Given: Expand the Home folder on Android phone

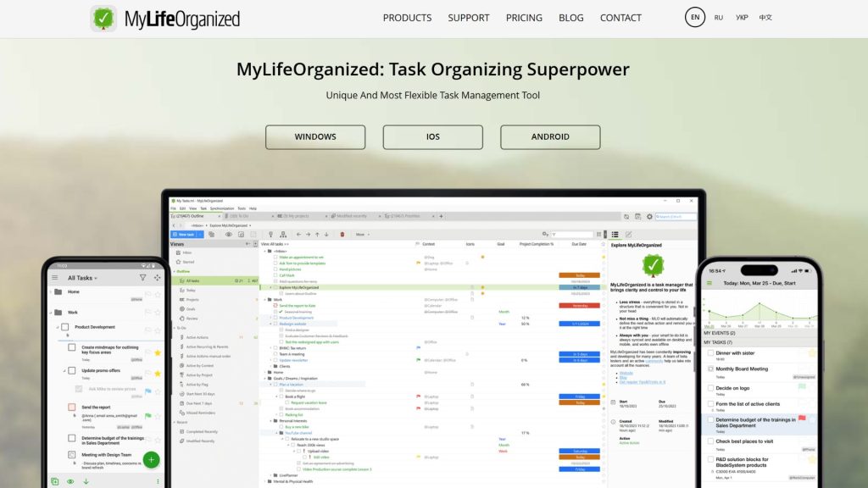Looking at the screenshot, I should [51, 291].
